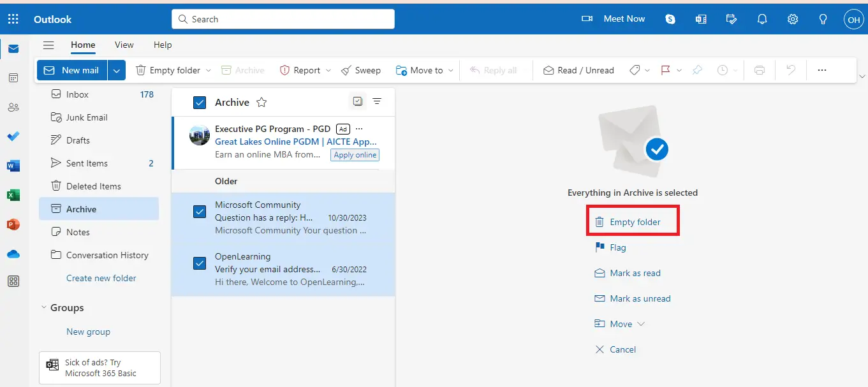Open notifications bell icon

point(762,19)
